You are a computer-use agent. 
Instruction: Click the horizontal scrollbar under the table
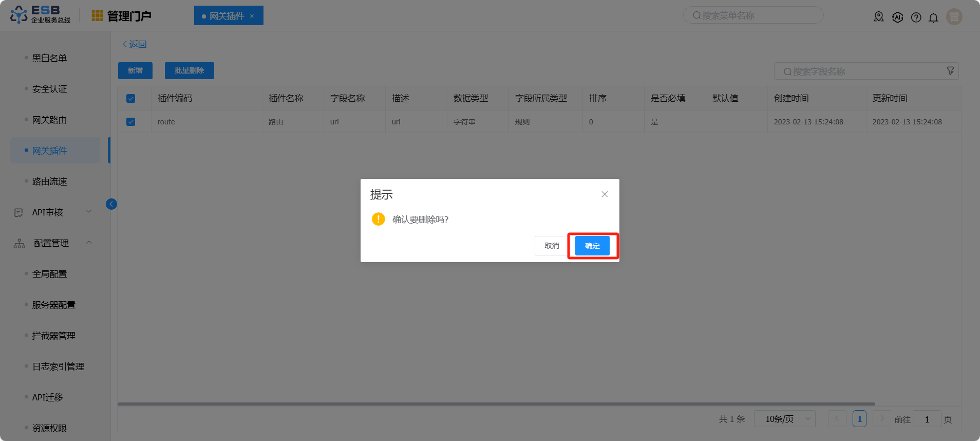pos(496,404)
